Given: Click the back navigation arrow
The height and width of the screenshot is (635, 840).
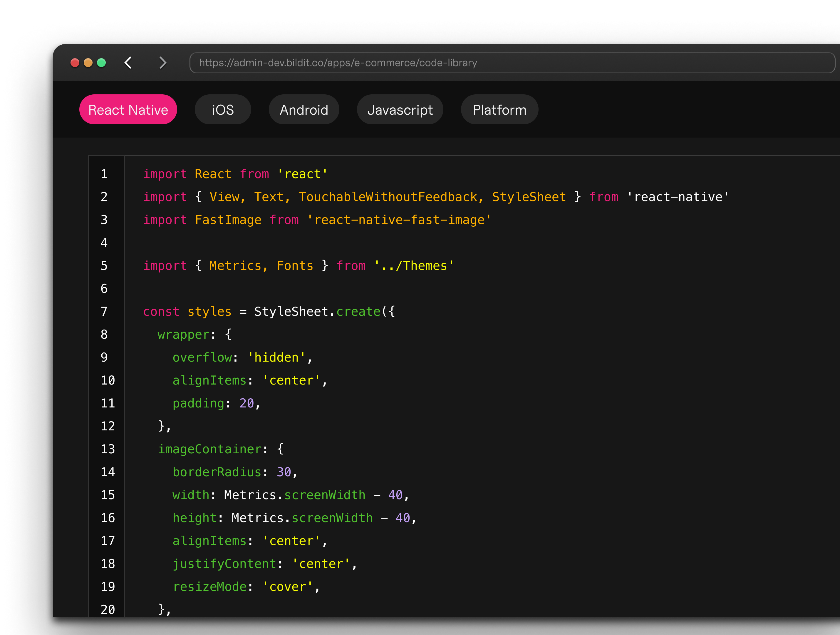Looking at the screenshot, I should 128,63.
